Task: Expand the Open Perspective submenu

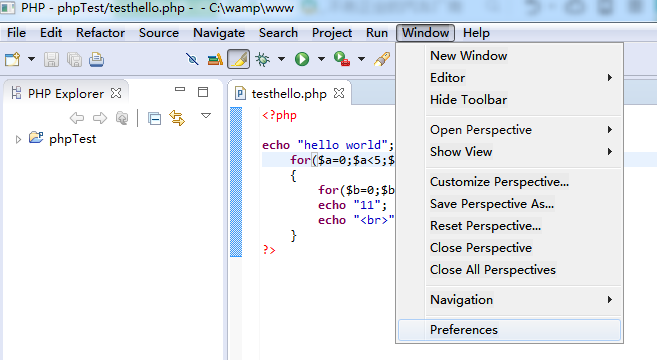Action: pos(510,130)
